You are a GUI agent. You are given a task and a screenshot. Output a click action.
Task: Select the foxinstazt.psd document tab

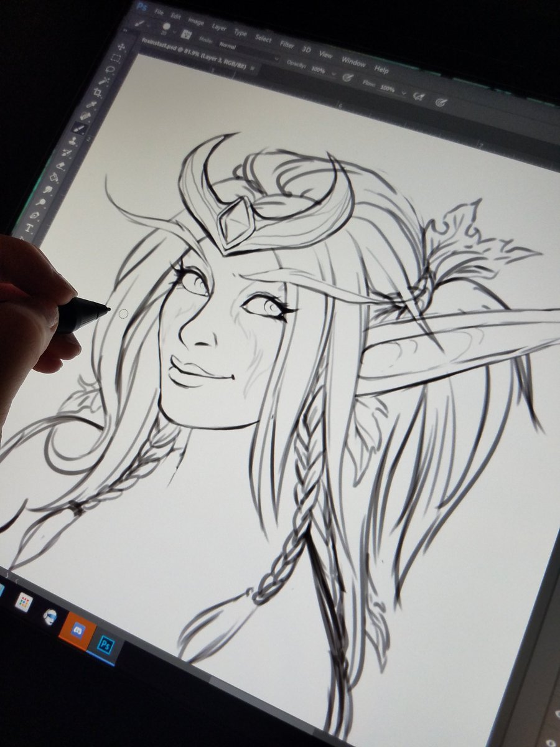[194, 54]
